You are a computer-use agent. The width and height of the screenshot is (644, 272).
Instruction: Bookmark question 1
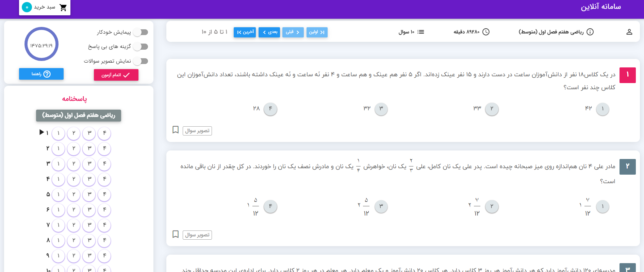[176, 130]
